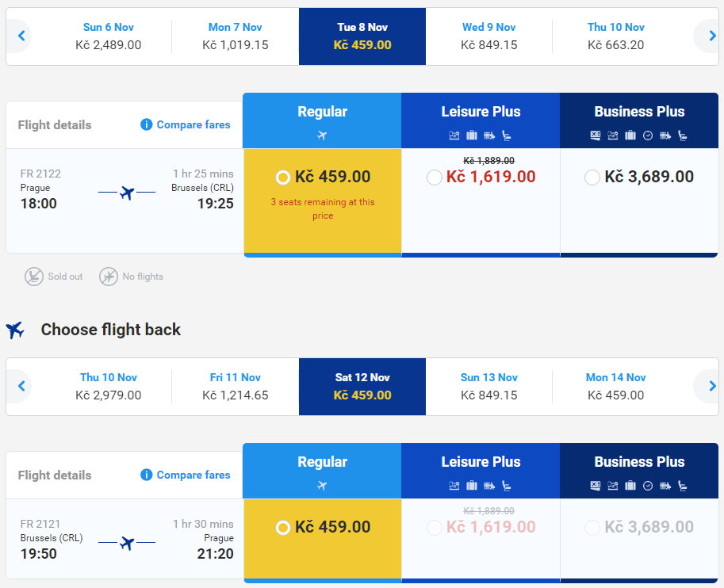Image resolution: width=724 pixels, height=588 pixels.
Task: Select outbound Regular fare Kč 459.00 radio
Action: 282,178
